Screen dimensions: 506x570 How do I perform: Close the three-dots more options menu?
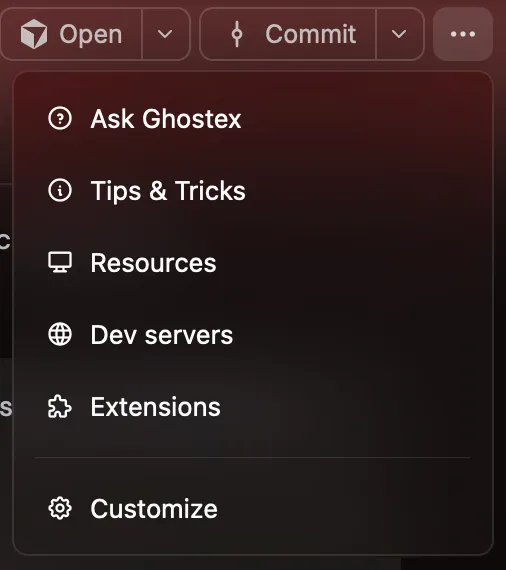[x=463, y=34]
